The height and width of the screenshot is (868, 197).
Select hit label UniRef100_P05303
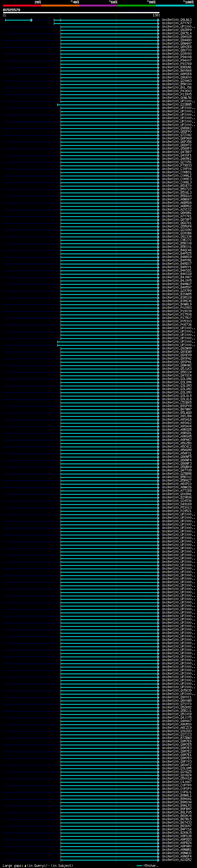[x=177, y=321]
